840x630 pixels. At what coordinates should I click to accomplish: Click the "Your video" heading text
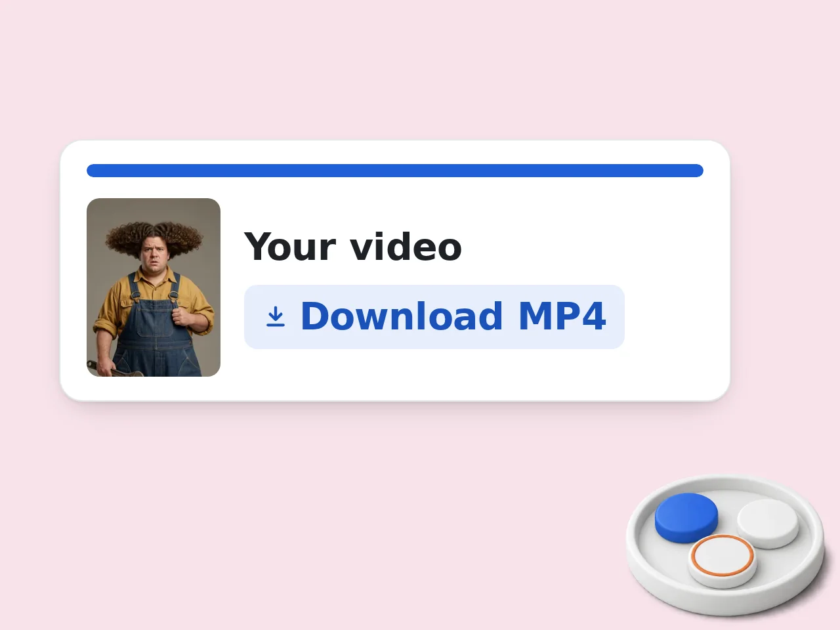tap(353, 247)
